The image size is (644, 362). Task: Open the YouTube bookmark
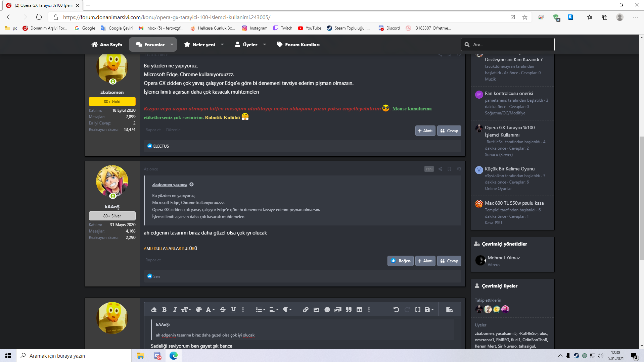[310, 28]
